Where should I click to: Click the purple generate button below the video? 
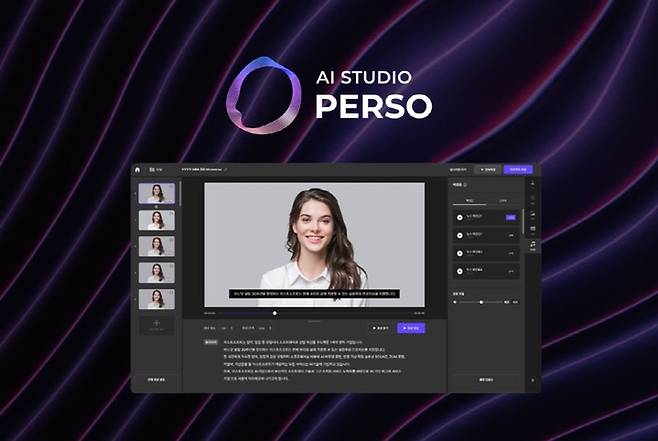410,327
